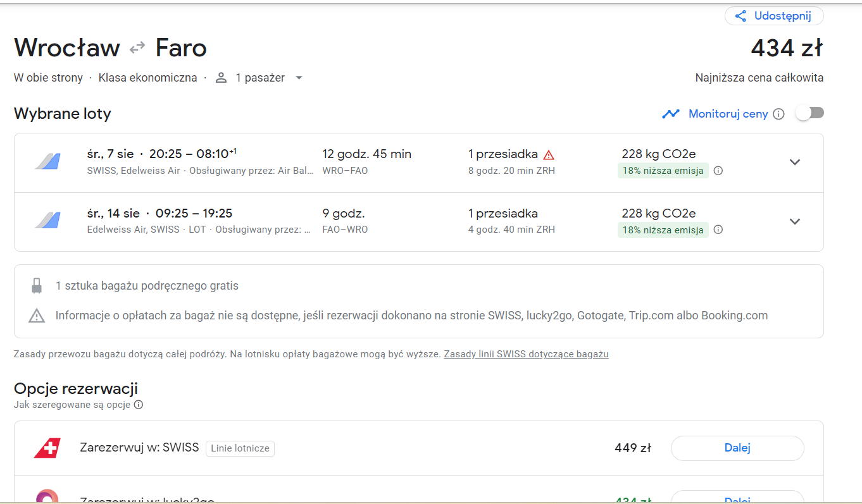Click the share icon in Udostępnij
Viewport: 862px width, 504px height.
740,16
